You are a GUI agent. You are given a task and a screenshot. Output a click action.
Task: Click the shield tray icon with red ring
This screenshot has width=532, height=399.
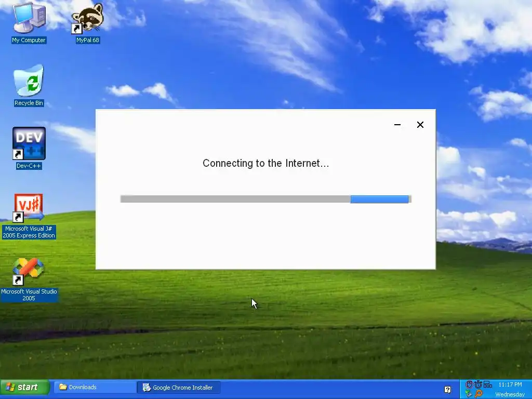pos(469,384)
